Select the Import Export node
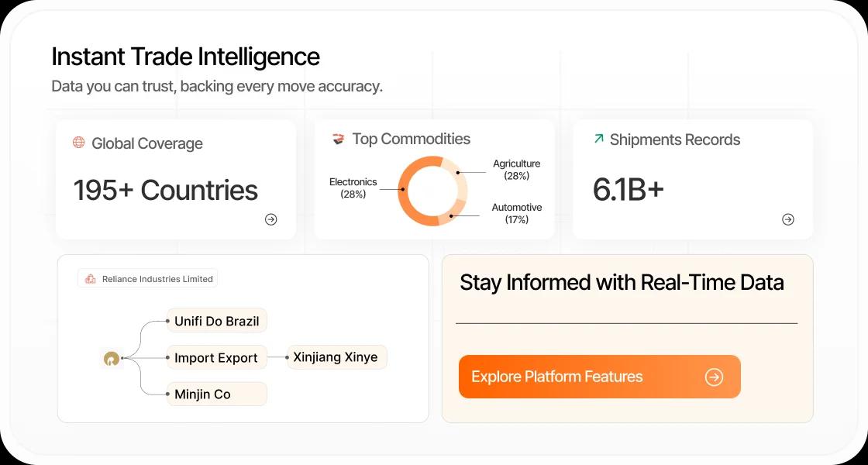The width and height of the screenshot is (868, 465). [216, 357]
